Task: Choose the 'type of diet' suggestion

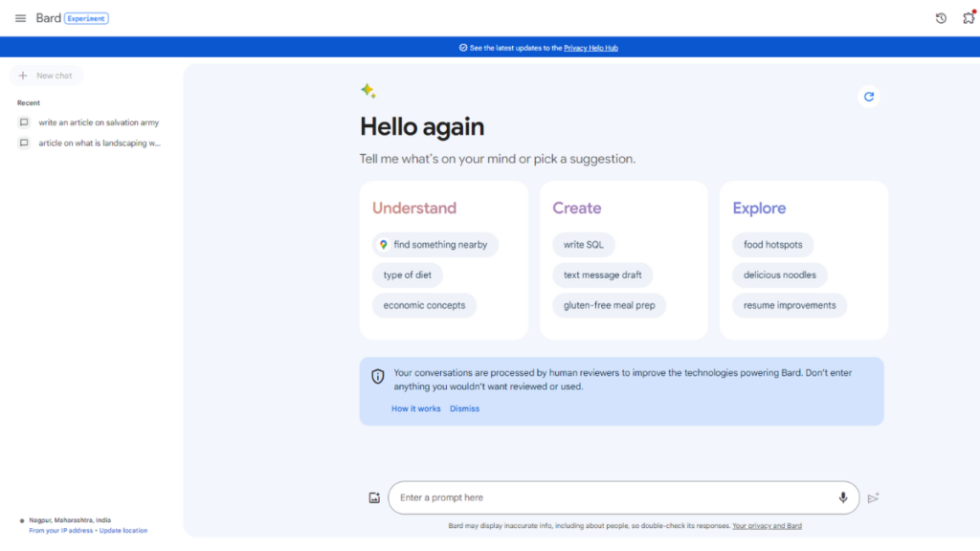Action: point(408,275)
